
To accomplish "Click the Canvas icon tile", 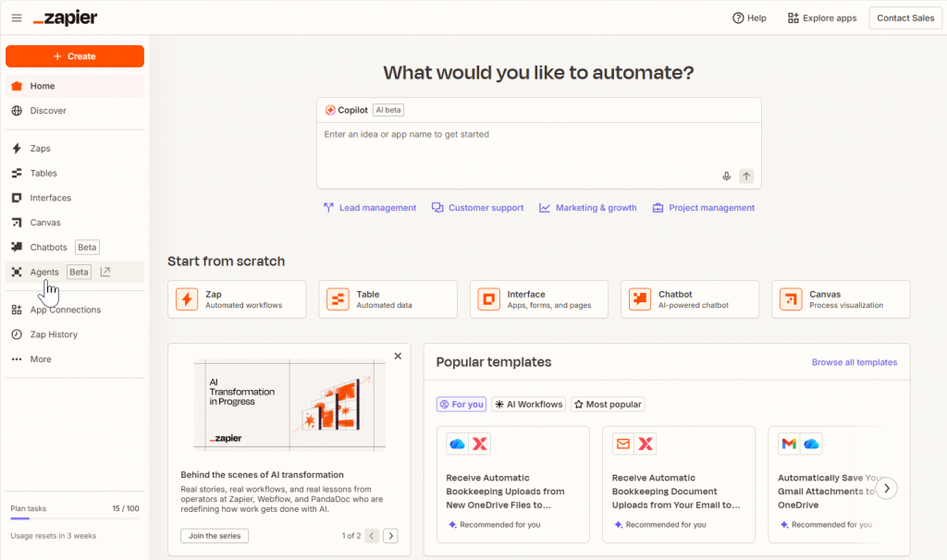I will pos(791,299).
